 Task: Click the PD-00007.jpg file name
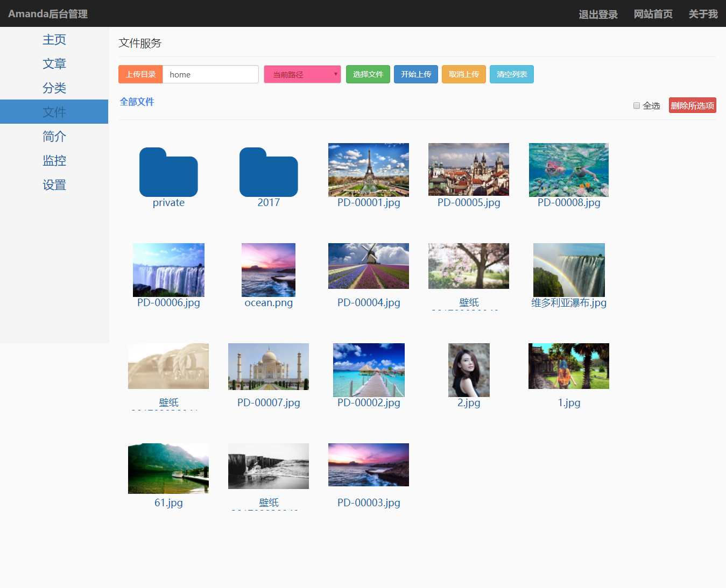269,403
